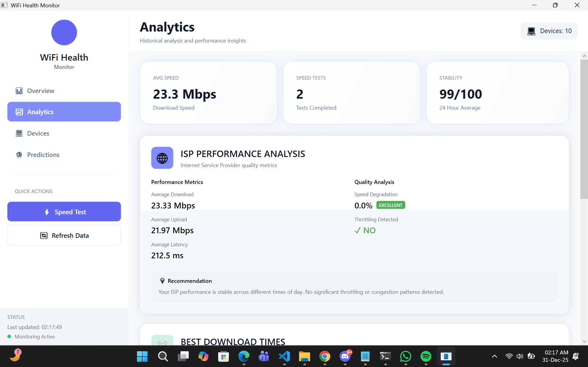Open WhatsApp from the taskbar
This screenshot has width=588, height=367.
coord(406,356)
